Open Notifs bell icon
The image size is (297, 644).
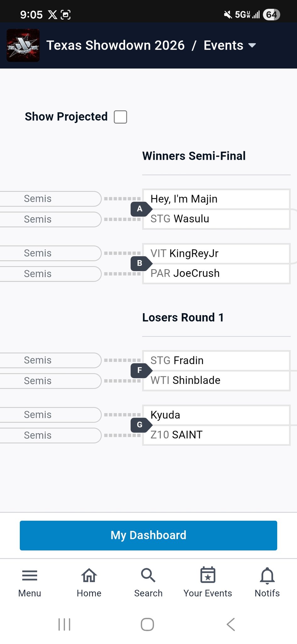coord(267,575)
